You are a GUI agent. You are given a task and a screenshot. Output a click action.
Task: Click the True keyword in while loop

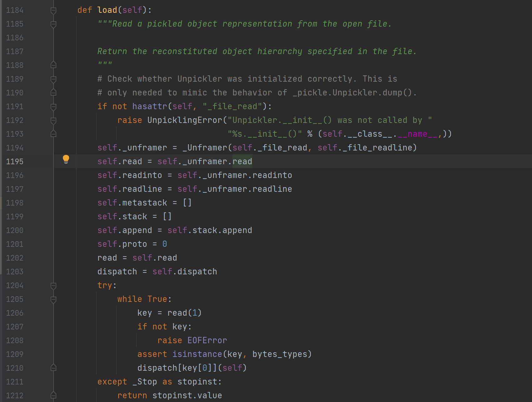(x=157, y=299)
